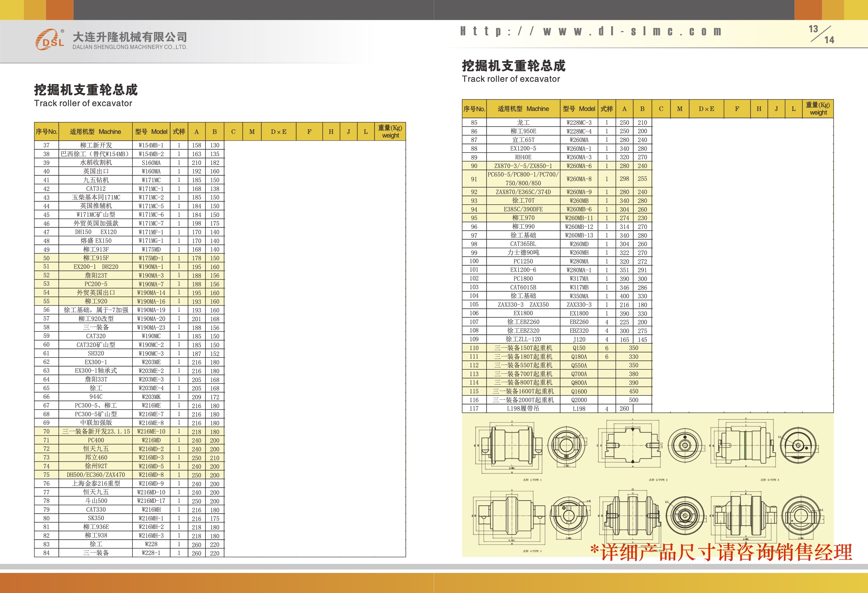The height and width of the screenshot is (593, 868).
Task: Click right table D×E column header
Action: [x=706, y=109]
